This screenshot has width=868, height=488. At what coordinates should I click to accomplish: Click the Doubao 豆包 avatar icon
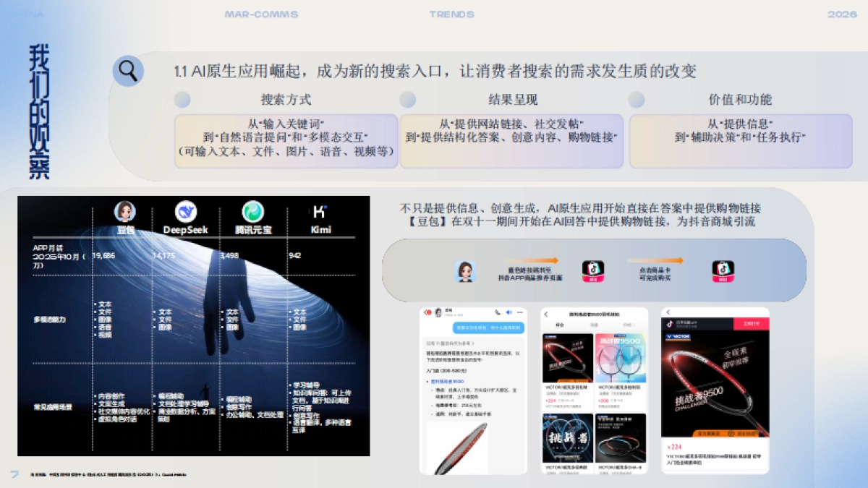pyautogui.click(x=124, y=213)
